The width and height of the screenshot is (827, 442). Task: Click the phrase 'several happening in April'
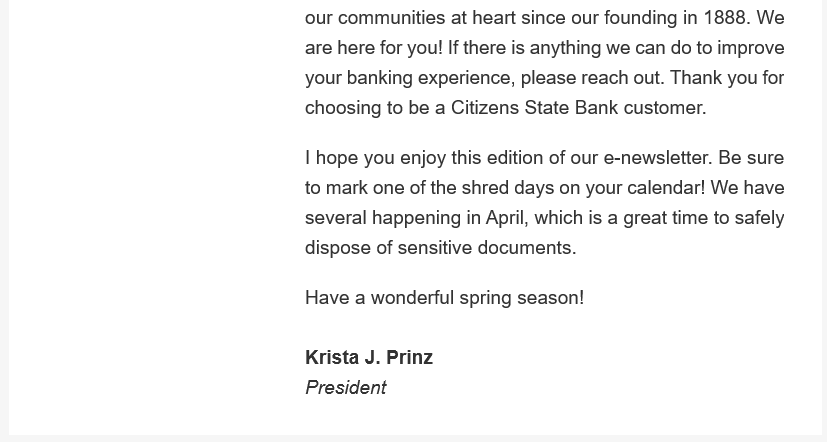point(415,218)
